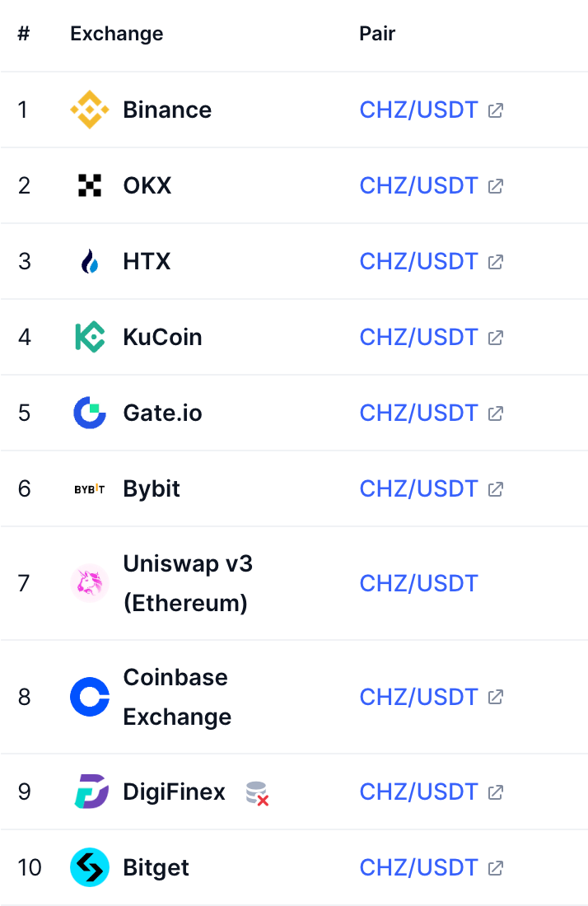Sort by the Pair column header
The height and width of the screenshot is (906, 588).
(377, 34)
